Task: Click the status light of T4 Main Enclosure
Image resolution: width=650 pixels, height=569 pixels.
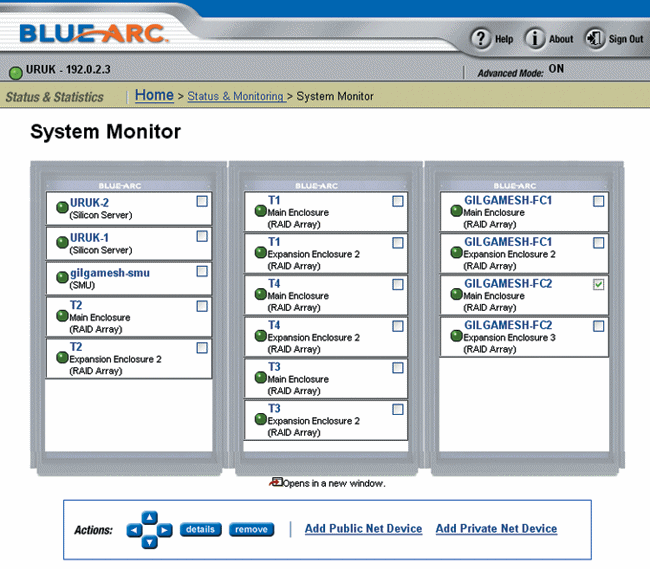Action: click(x=260, y=294)
